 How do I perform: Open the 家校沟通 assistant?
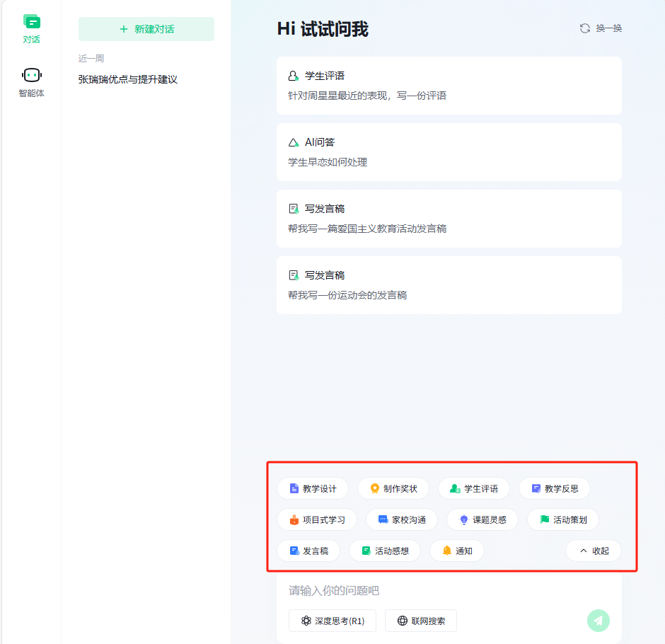(400, 519)
